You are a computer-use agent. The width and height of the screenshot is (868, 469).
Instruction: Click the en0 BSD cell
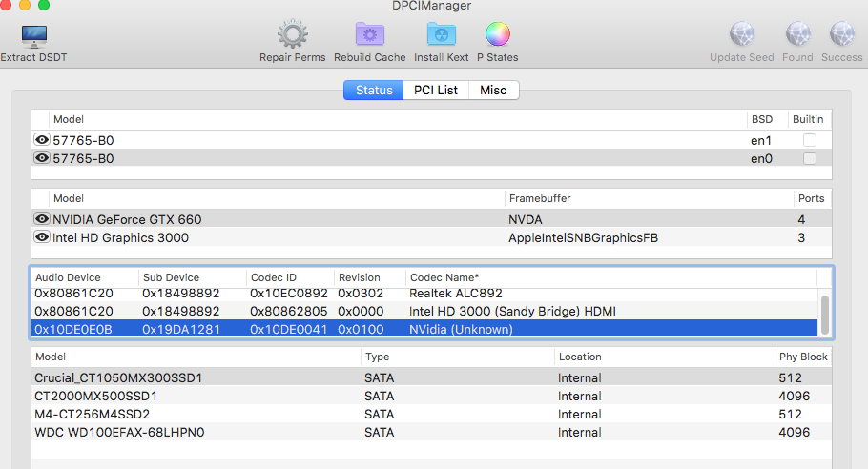click(x=761, y=159)
